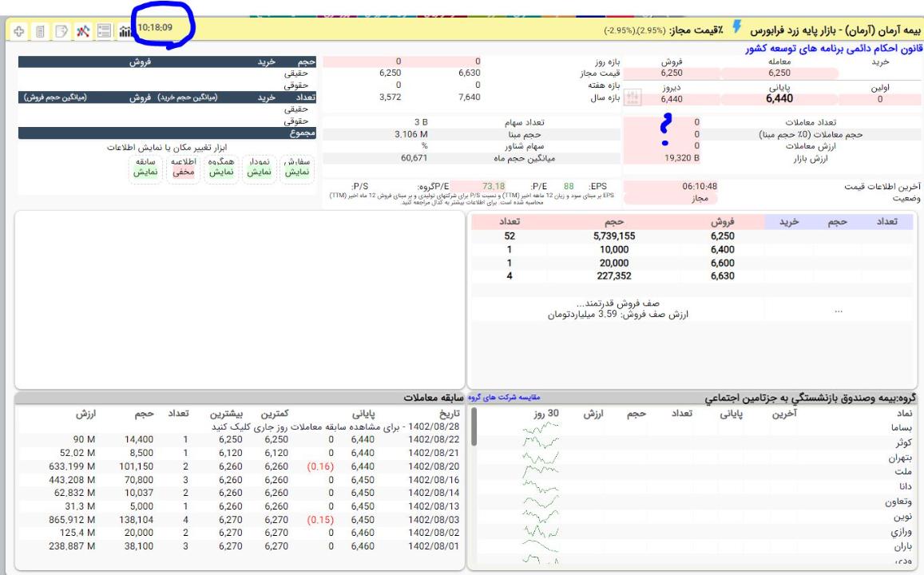Click the list view icon in toolbar
This screenshot has height=575, width=924.
pos(103,32)
